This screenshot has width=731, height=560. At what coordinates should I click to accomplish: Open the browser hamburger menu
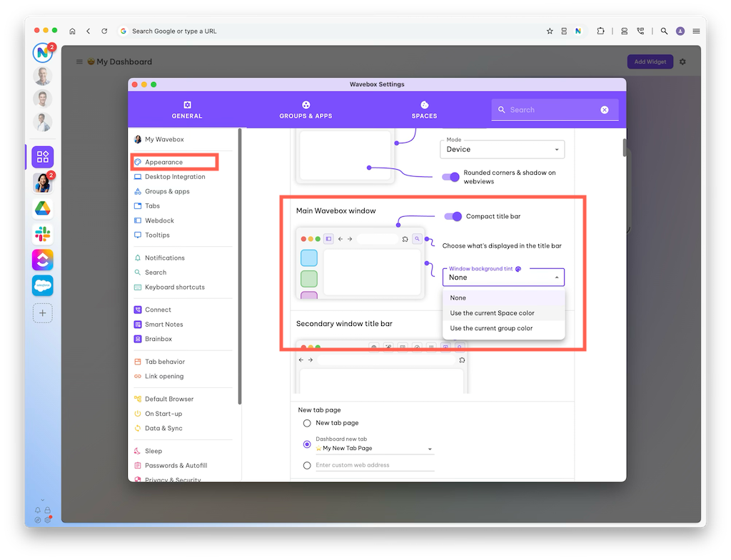[x=696, y=31]
